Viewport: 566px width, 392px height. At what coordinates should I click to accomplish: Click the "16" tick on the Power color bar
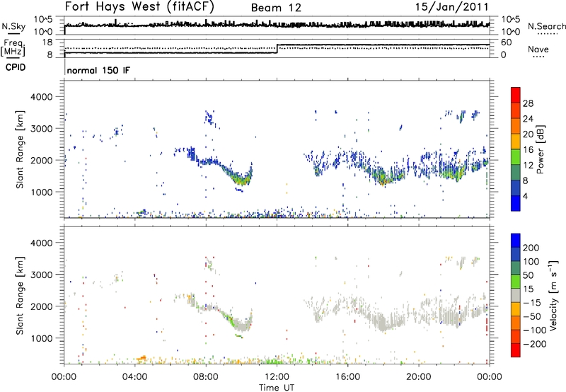[x=528, y=150]
